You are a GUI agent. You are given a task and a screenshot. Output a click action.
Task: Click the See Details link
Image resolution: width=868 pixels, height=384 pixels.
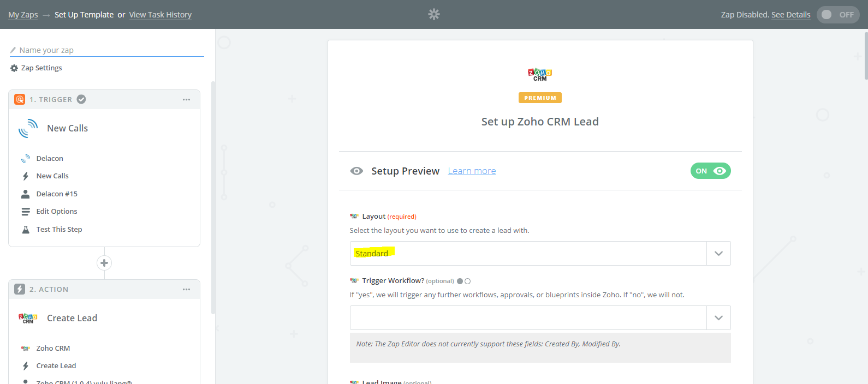(790, 15)
